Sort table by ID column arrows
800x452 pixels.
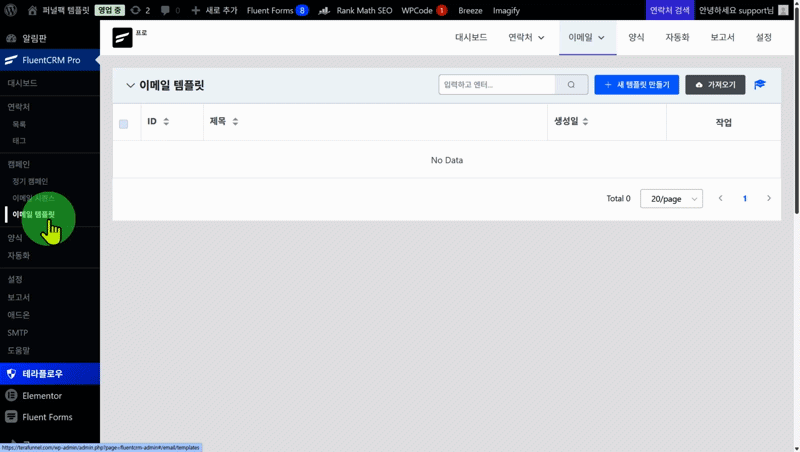pos(166,122)
